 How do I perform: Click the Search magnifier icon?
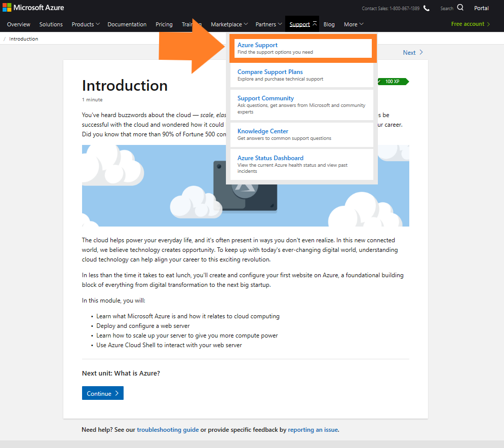460,8
